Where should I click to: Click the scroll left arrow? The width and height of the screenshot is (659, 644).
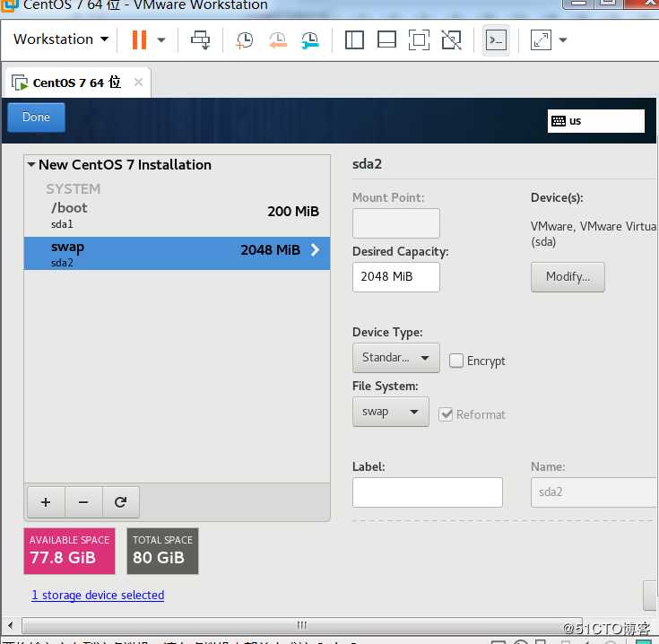[11, 625]
